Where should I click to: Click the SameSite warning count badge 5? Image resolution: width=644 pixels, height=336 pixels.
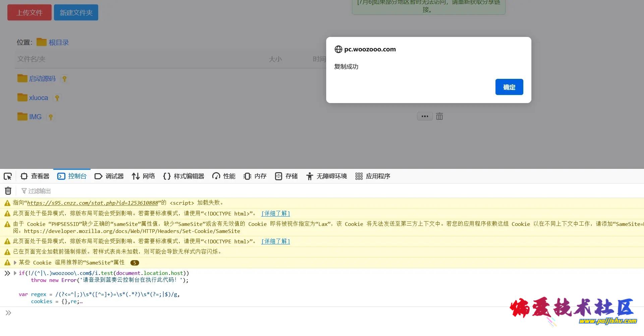point(135,263)
